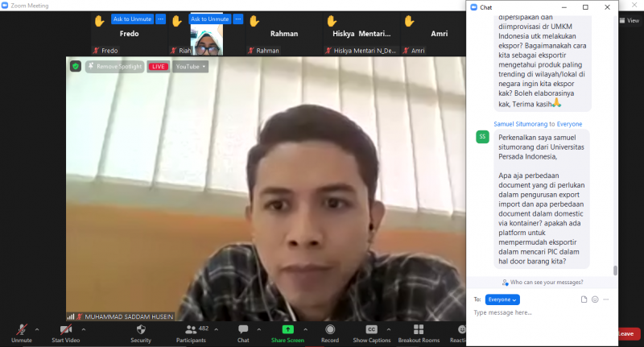Click the SS avatar in chat
Image resolution: width=644 pixels, height=347 pixels.
pos(482,137)
